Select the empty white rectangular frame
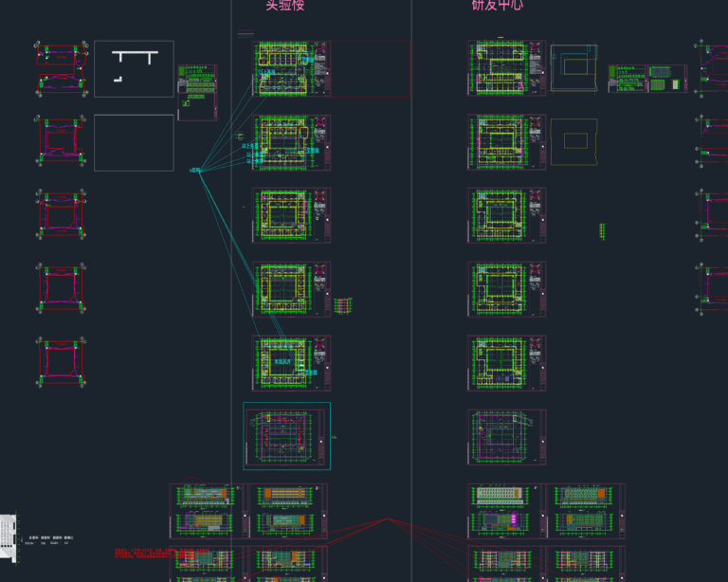 click(x=135, y=143)
